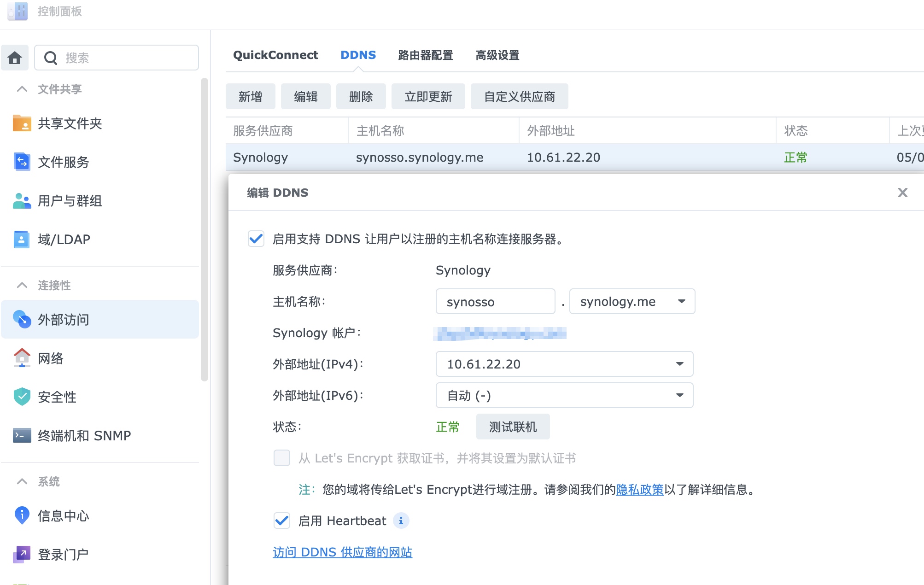Image resolution: width=924 pixels, height=585 pixels.
Task: Toggle the Enable Heartbeat checkbox
Action: (281, 521)
